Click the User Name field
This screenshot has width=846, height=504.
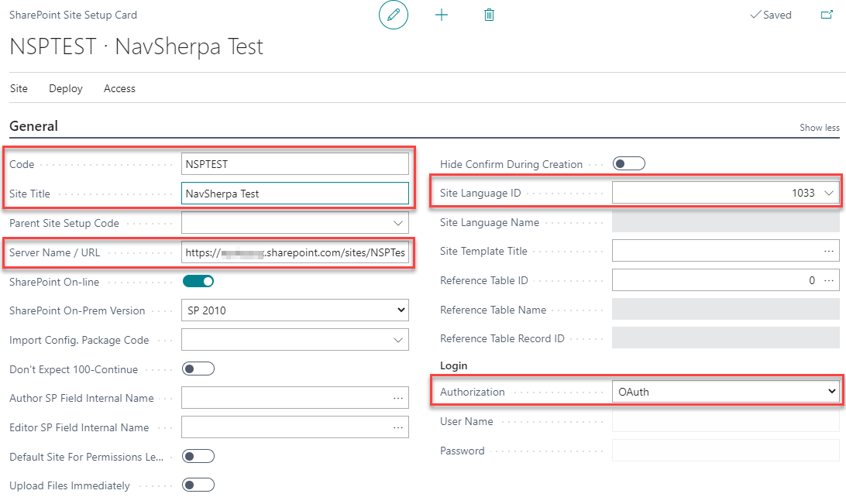[726, 421]
